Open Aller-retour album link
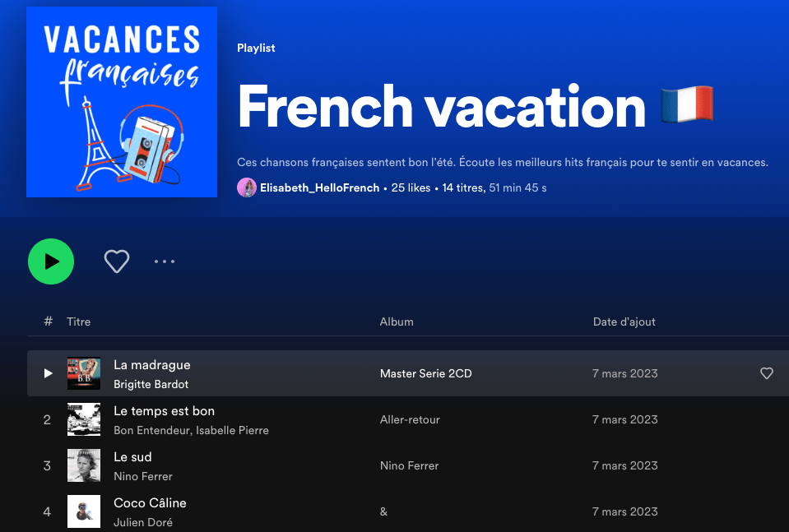The height and width of the screenshot is (532, 789). click(x=410, y=419)
